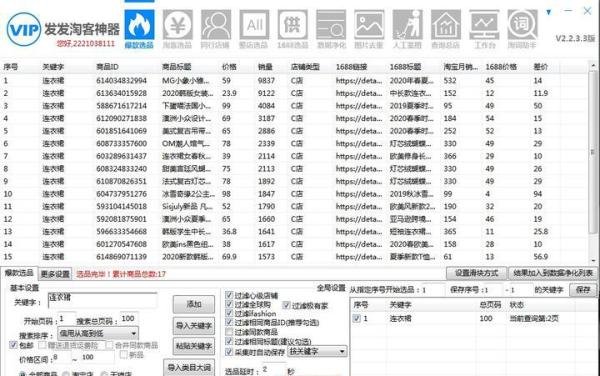This screenshot has height=376, width=600.
Task: Click the 设置滑块方式 button
Action: [x=476, y=273]
